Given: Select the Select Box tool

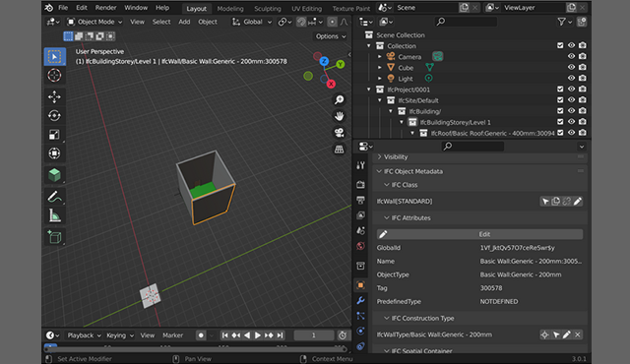Looking at the screenshot, I should pyautogui.click(x=55, y=57).
